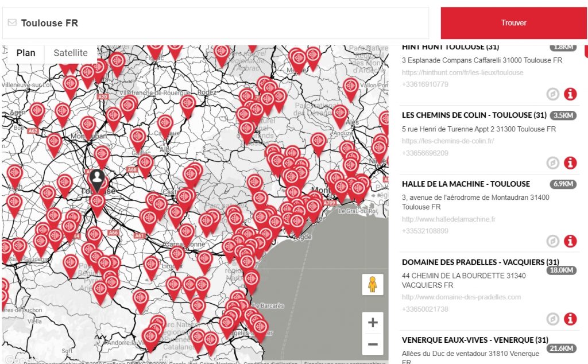Click the red map pin directly below Toulouse marker
The width and height of the screenshot is (588, 364).
(x=97, y=204)
